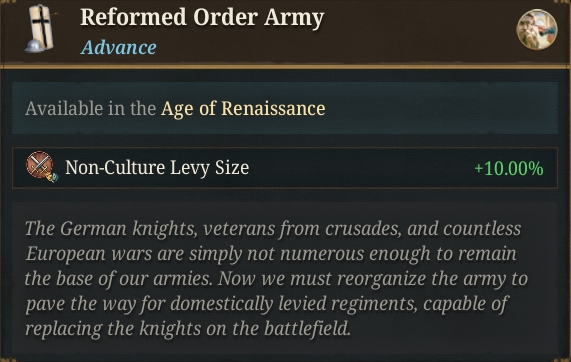The height and width of the screenshot is (362, 571).
Task: Click the Non-Culture Levy Size modifier row
Action: (285, 168)
